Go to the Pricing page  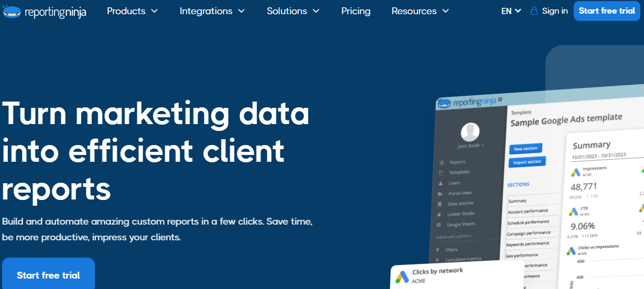click(356, 11)
